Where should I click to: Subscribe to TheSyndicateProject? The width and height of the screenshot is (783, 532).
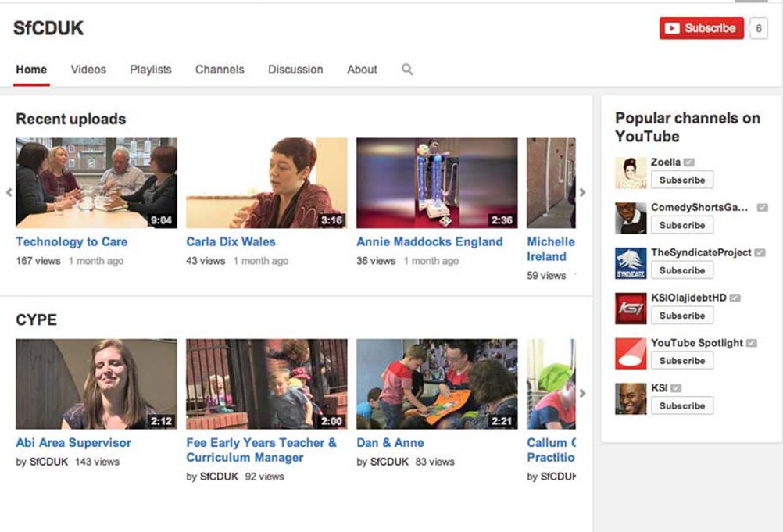point(682,270)
